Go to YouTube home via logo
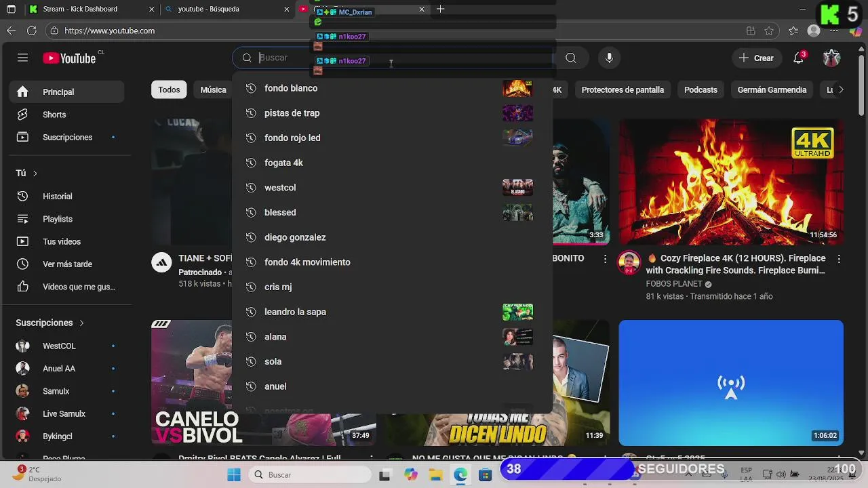The height and width of the screenshot is (488, 868). pos(69,58)
